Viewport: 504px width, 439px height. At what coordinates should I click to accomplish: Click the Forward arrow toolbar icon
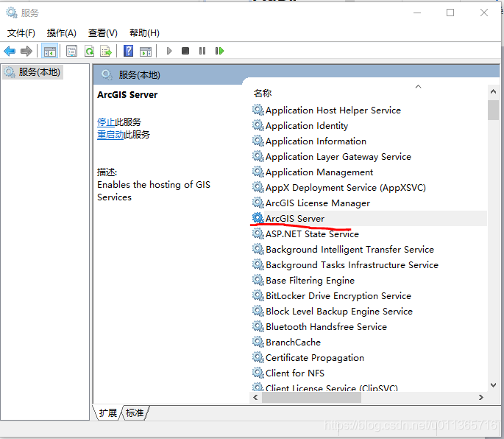pos(26,51)
